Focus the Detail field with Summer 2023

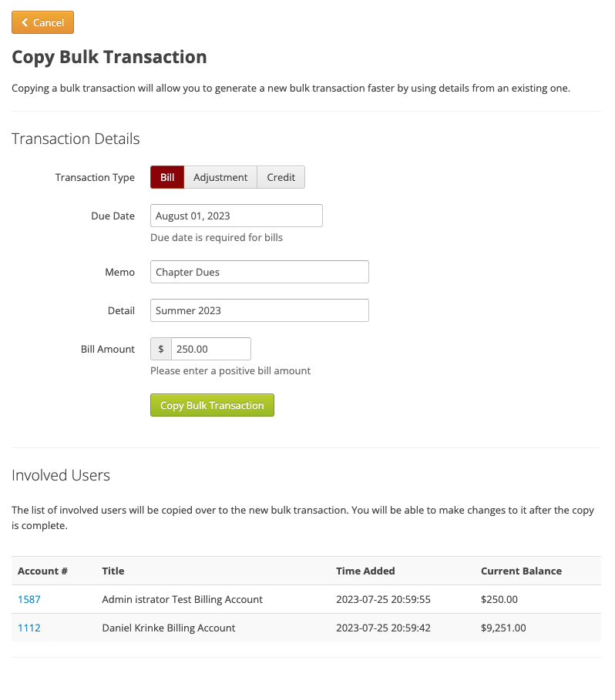coord(259,310)
